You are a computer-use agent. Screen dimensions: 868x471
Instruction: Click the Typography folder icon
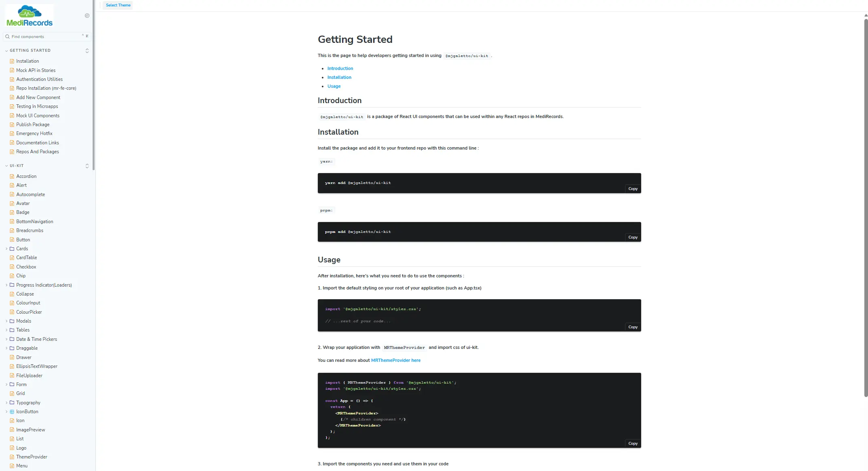pos(12,403)
